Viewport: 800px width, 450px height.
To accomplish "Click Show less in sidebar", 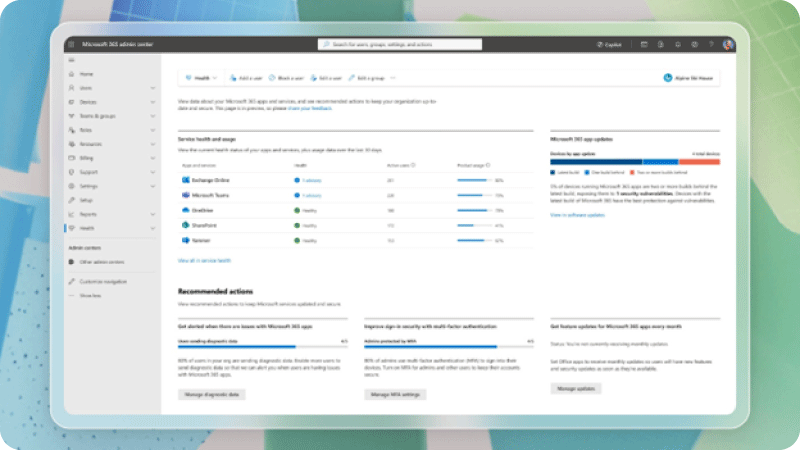I will (90, 295).
